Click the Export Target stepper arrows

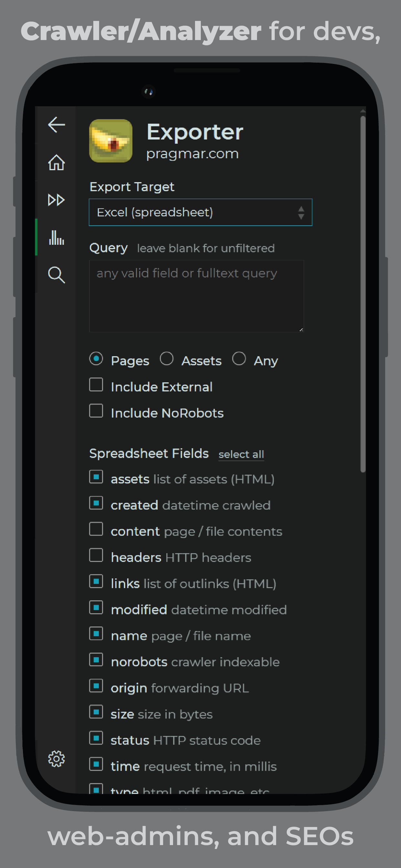click(301, 212)
